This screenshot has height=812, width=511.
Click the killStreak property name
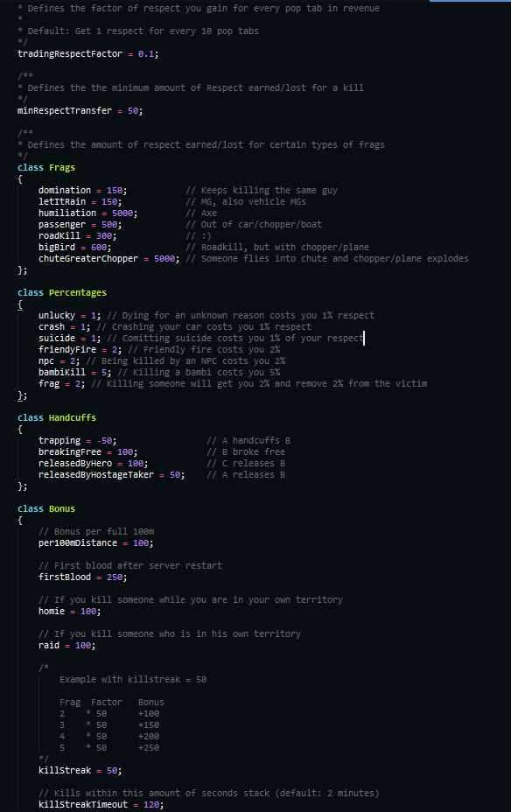click(65, 771)
